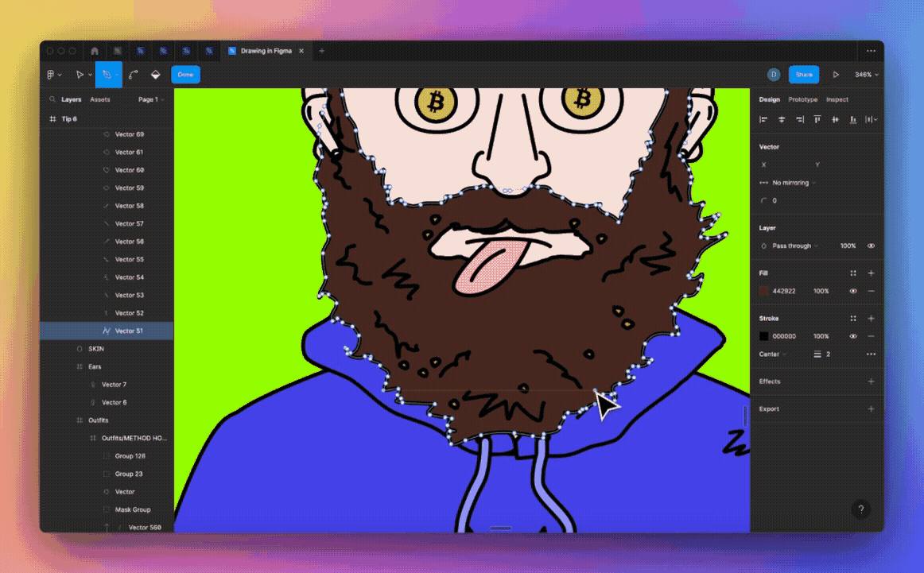This screenshot has width=924, height=573.
Task: Open Fill styles four-dot icon
Action: point(852,273)
